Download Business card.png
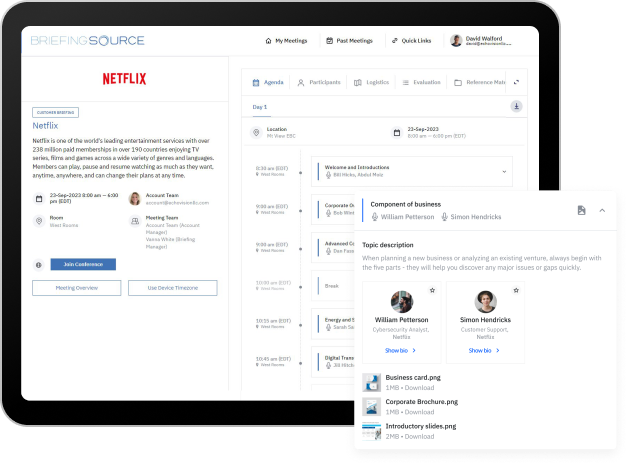Screen dimensions: 629x466 coord(419,388)
